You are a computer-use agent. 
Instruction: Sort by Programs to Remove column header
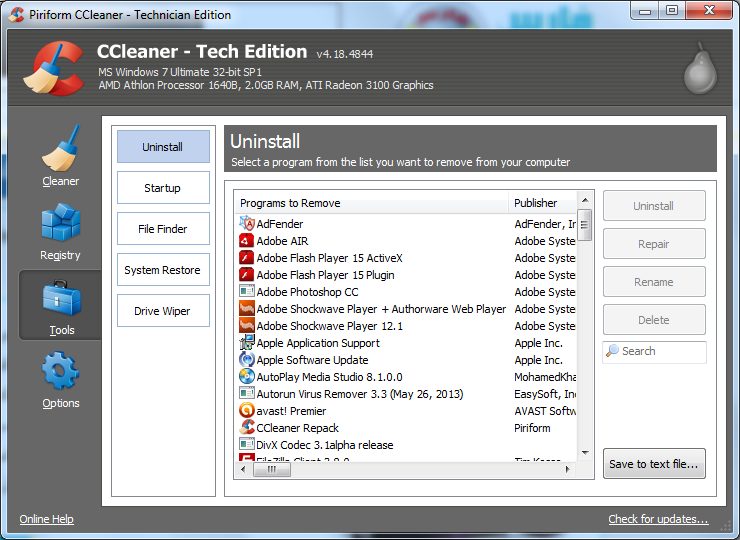point(371,203)
